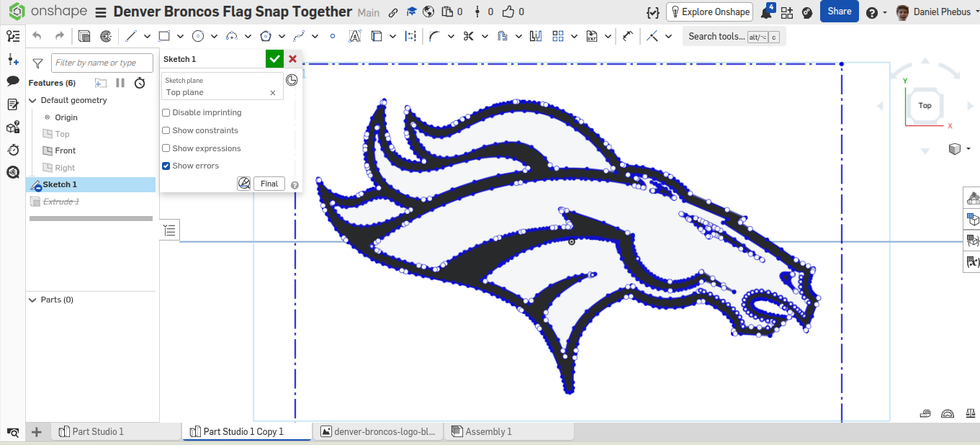Select the Offset sketch tool
The width and height of the screenshot is (980, 445).
coord(503,36)
